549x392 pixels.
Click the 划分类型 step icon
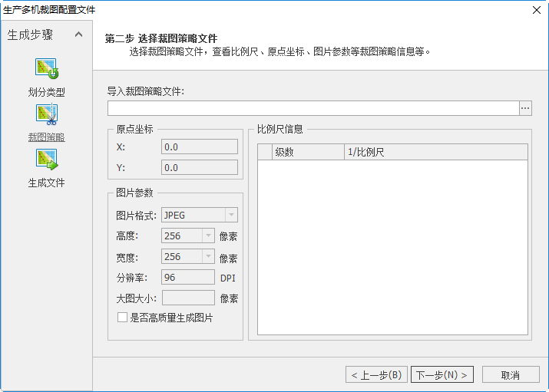(x=46, y=69)
